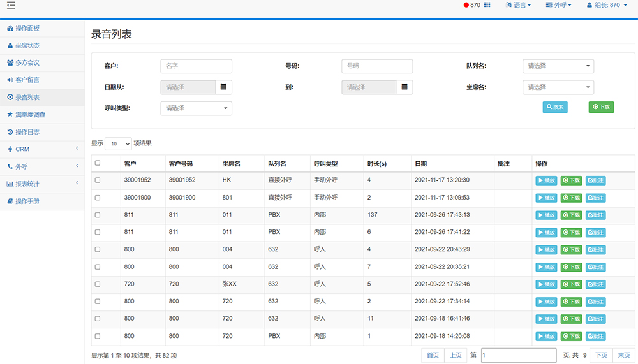Open 坐席状态 in the sidebar

click(x=42, y=45)
